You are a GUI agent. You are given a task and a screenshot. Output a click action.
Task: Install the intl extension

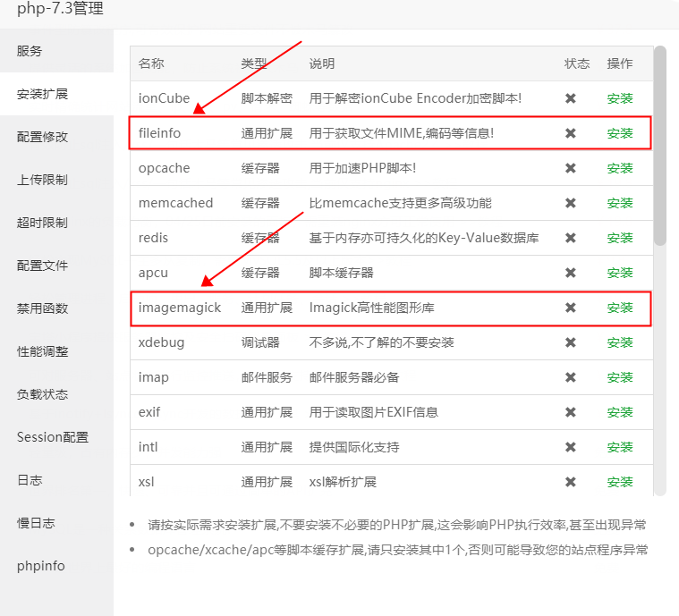tap(620, 447)
